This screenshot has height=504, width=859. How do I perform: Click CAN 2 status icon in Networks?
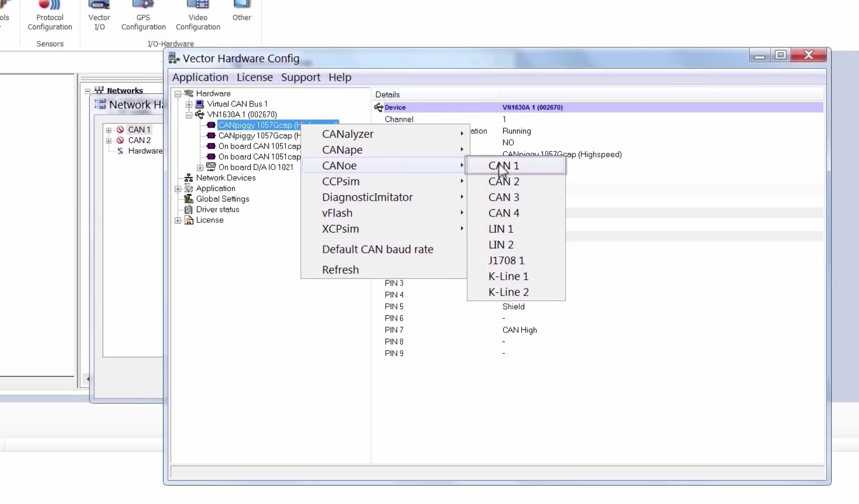pos(120,140)
